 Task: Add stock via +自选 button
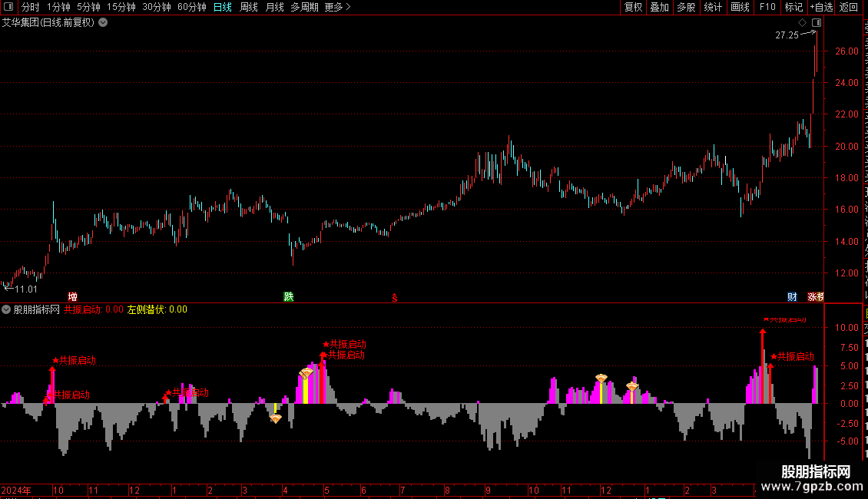pos(821,7)
